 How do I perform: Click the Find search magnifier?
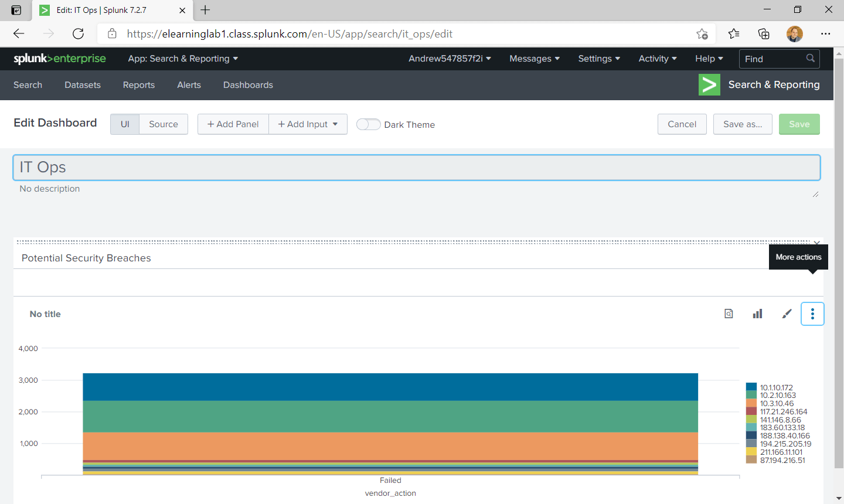click(811, 59)
